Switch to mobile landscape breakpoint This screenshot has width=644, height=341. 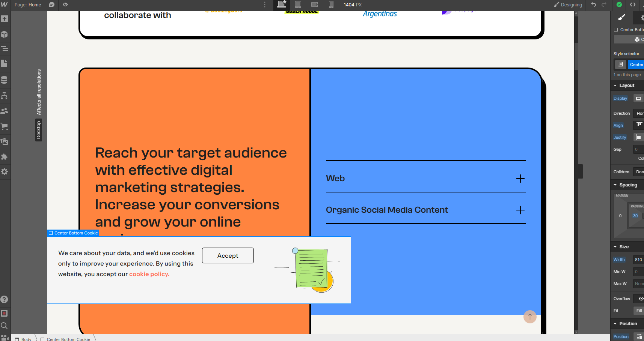(315, 5)
